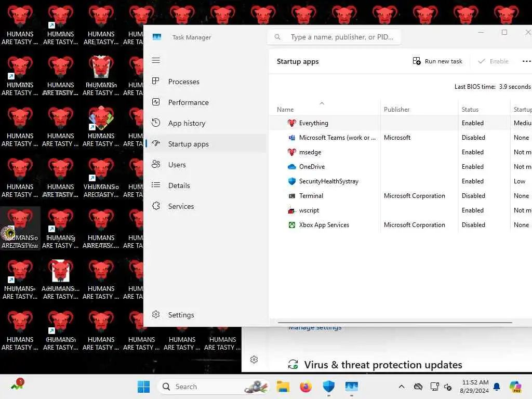Select the Microsoft Teams startup row
The height and width of the screenshot is (399, 532).
tap(401, 138)
